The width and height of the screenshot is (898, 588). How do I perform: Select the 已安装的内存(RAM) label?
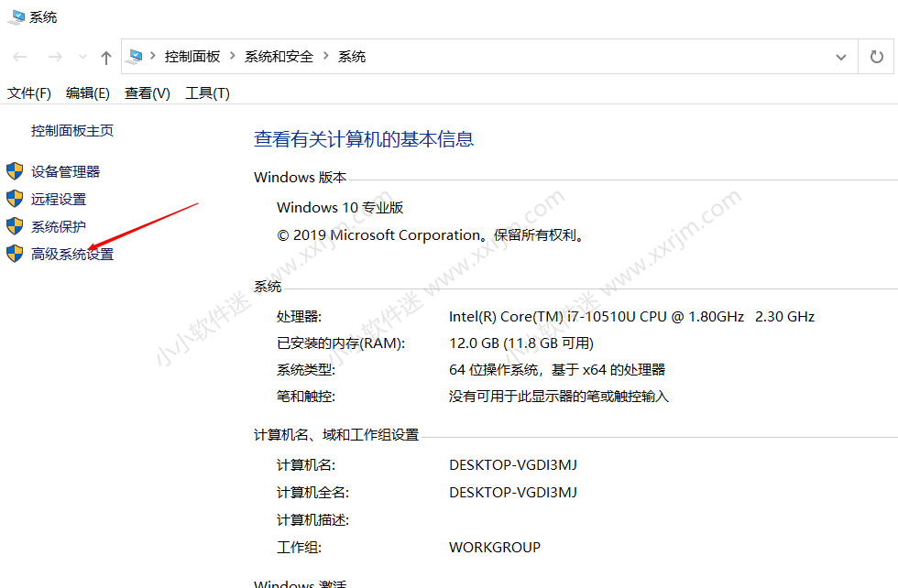coord(341,343)
